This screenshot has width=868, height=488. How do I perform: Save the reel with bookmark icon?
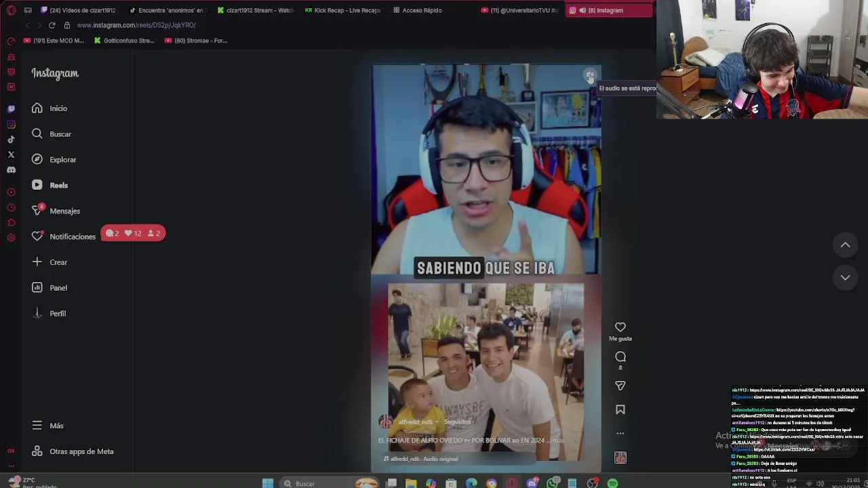620,409
